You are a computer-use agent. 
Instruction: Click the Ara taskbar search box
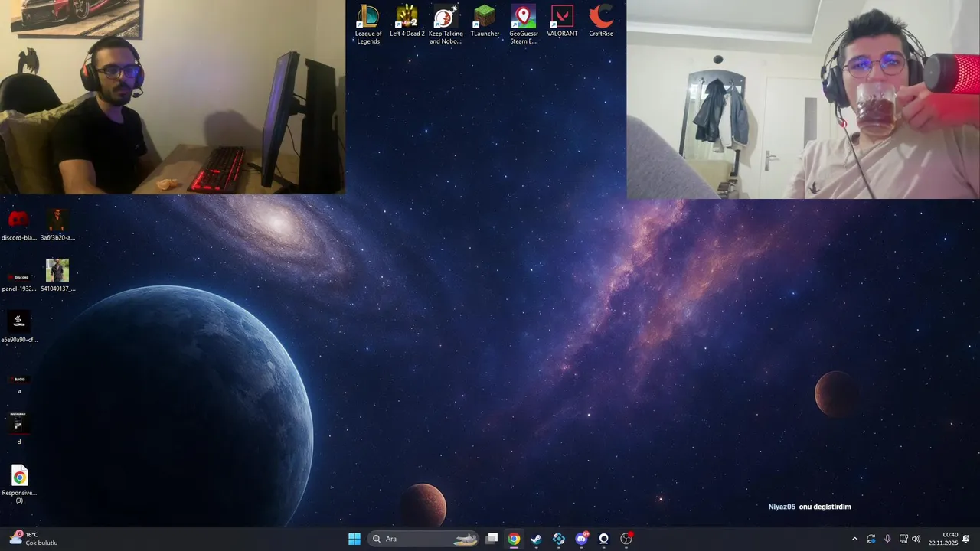pos(423,539)
